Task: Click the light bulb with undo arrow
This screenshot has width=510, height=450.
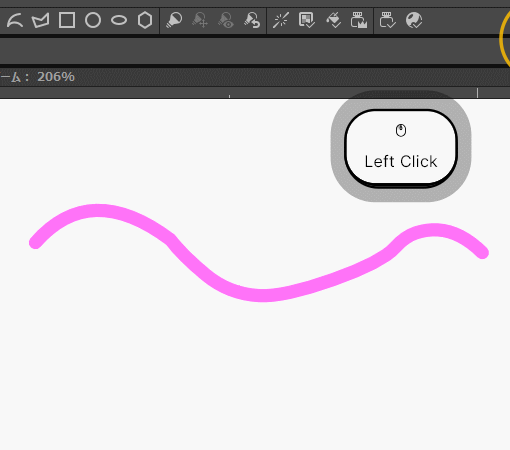Action: (252, 20)
